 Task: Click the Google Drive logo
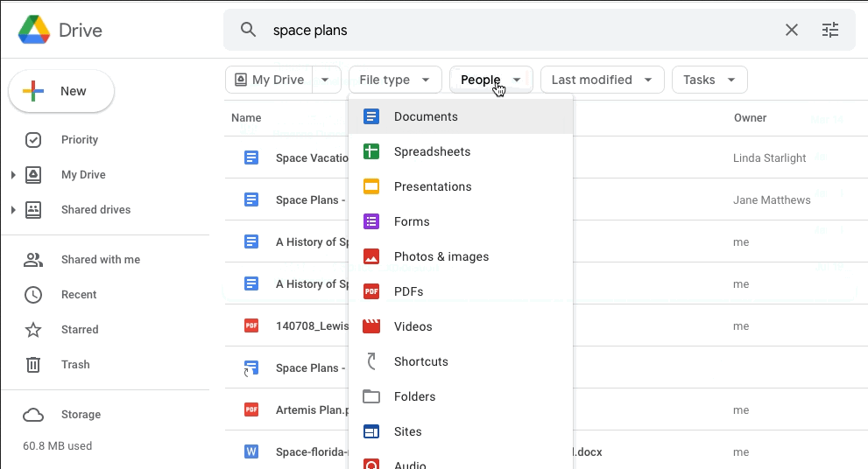pyautogui.click(x=35, y=31)
